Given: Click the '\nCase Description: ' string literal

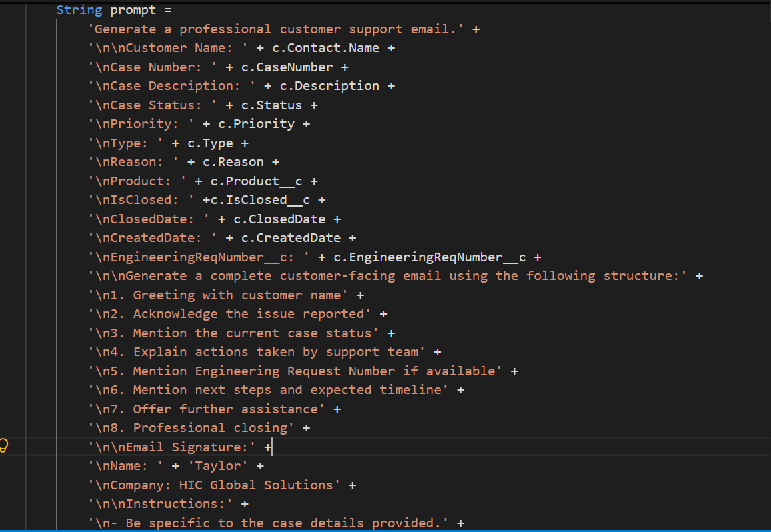Looking at the screenshot, I should click(x=171, y=86).
